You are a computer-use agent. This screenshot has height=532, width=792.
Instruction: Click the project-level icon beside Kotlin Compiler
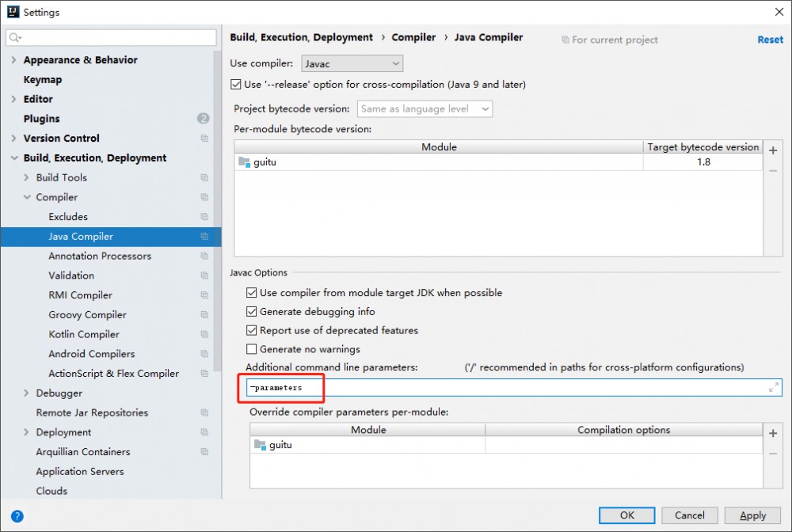point(204,334)
